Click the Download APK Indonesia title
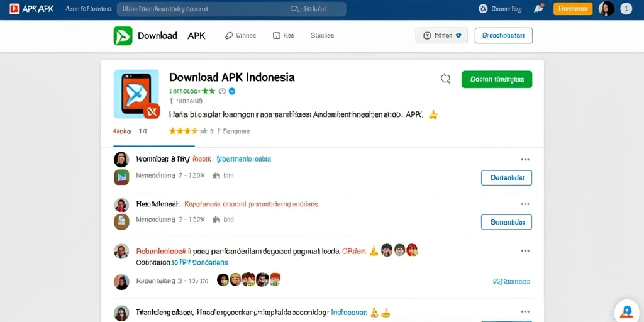This screenshot has width=644, height=322. pos(231,77)
